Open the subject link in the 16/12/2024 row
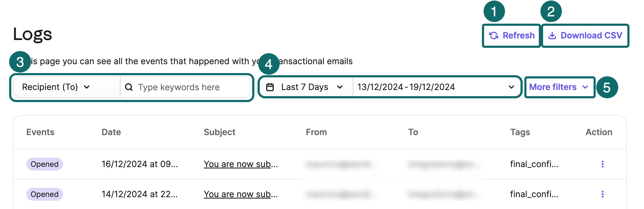 [x=240, y=164]
